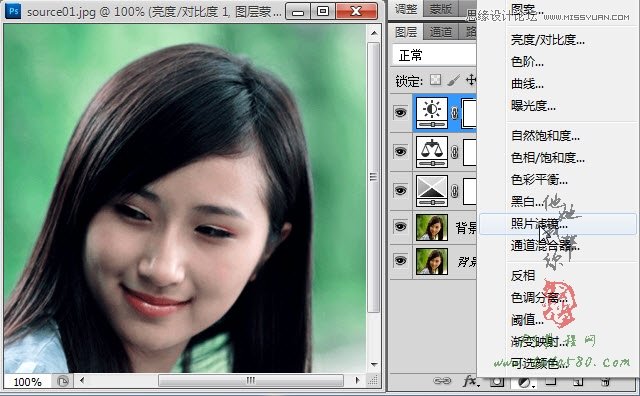Click the layer mask of Brightness/Contrast layer
Screen dimensions: 640x396
469,113
